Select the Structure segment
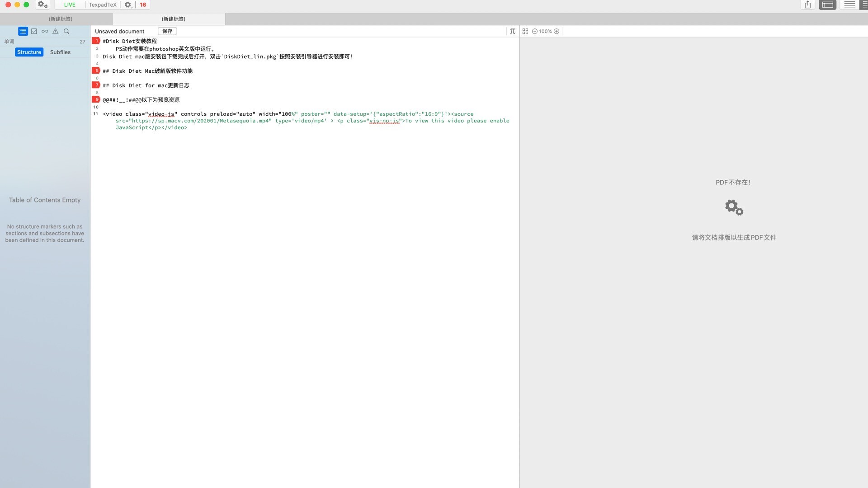The height and width of the screenshot is (488, 868). [x=29, y=52]
